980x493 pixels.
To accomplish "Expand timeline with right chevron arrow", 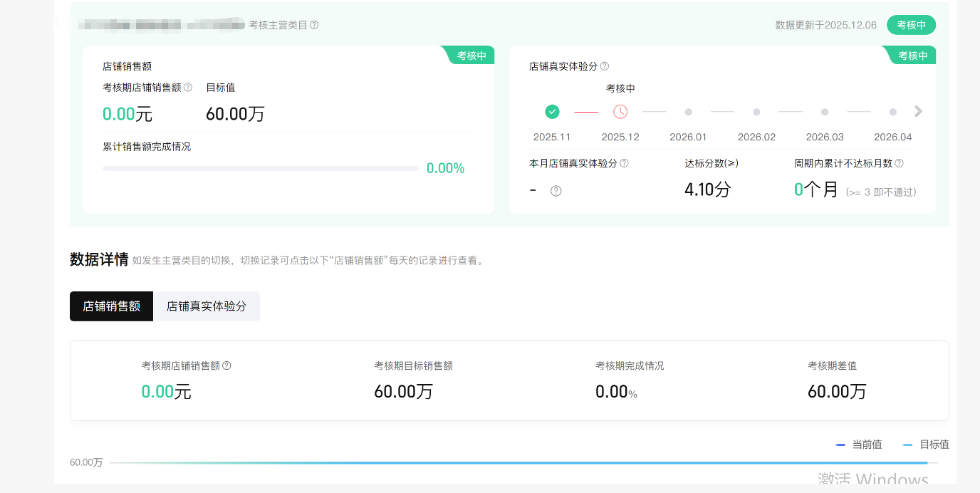I will (918, 112).
